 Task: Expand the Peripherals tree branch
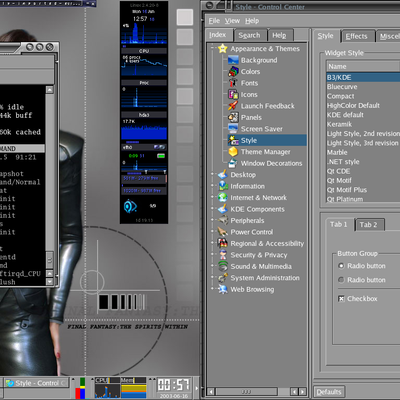(212, 220)
